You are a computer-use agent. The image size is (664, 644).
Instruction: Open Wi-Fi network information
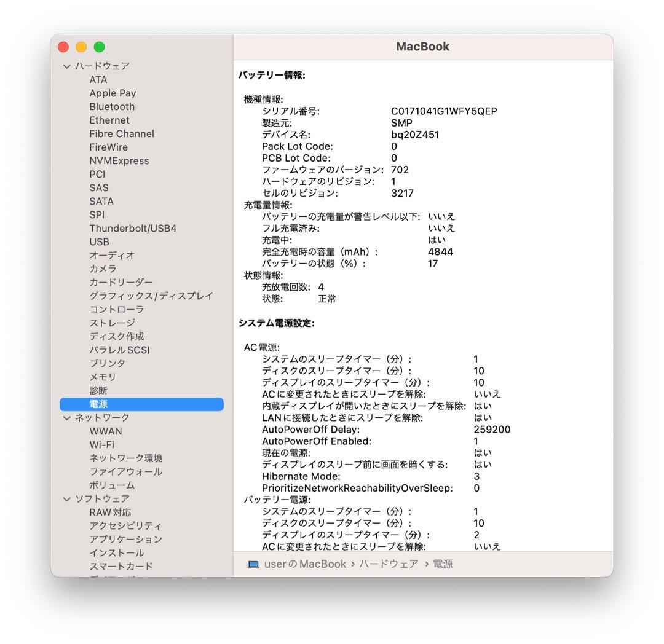point(103,444)
